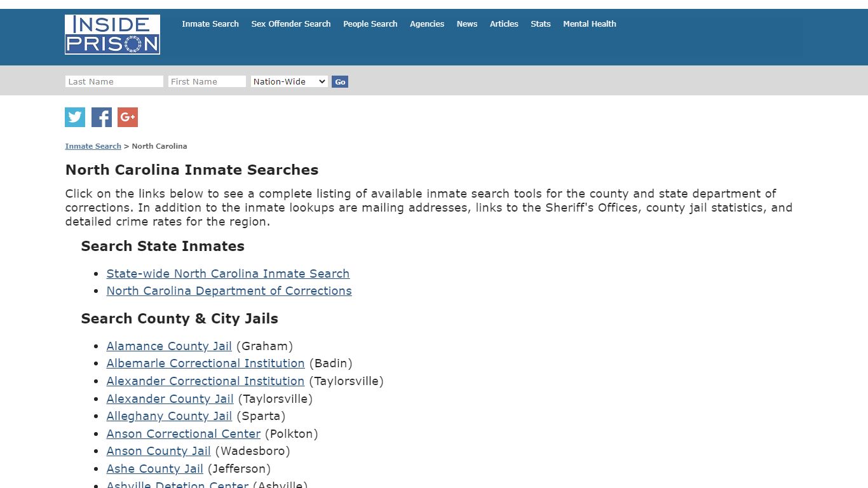Open Alexander Correctional Institution link
Image resolution: width=868 pixels, height=488 pixels.
pyautogui.click(x=205, y=381)
